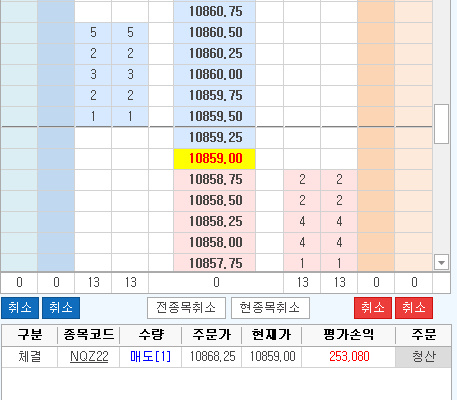Select the 매도[1] quantity cell
Viewport: 457px width, 400px height.
(151, 357)
